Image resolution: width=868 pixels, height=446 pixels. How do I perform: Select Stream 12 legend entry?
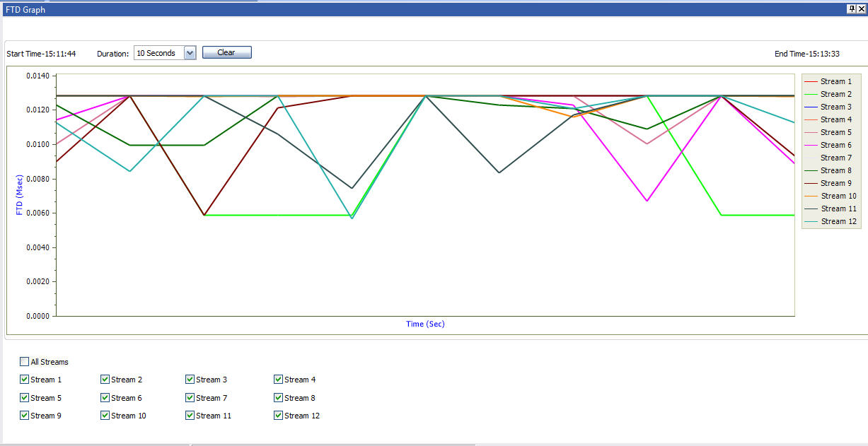tap(832, 221)
